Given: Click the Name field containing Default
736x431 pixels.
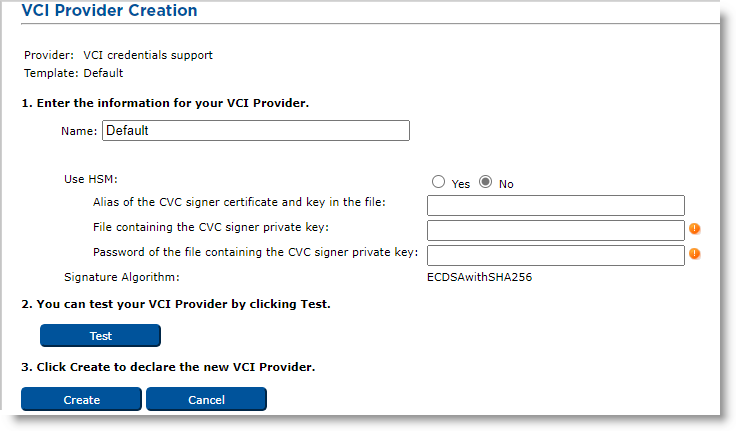Looking at the screenshot, I should coord(256,130).
